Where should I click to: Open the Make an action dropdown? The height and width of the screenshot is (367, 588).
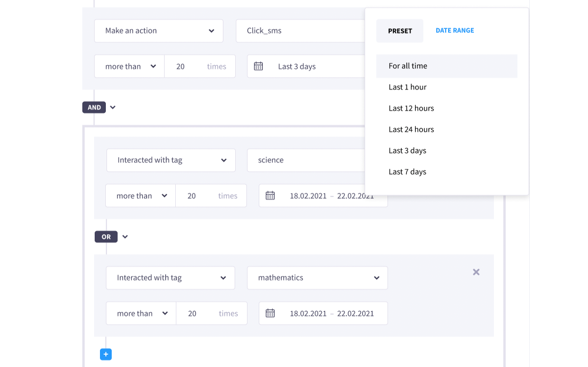point(159,31)
